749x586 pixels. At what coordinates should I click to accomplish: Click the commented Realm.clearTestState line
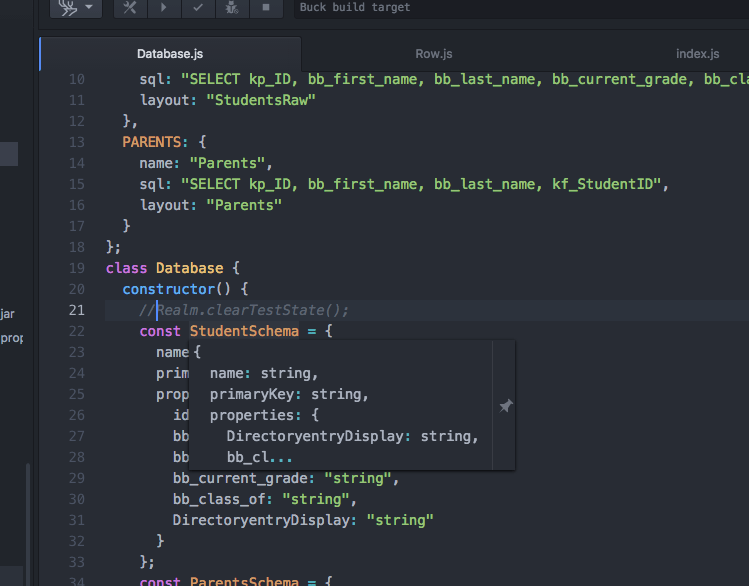point(250,310)
